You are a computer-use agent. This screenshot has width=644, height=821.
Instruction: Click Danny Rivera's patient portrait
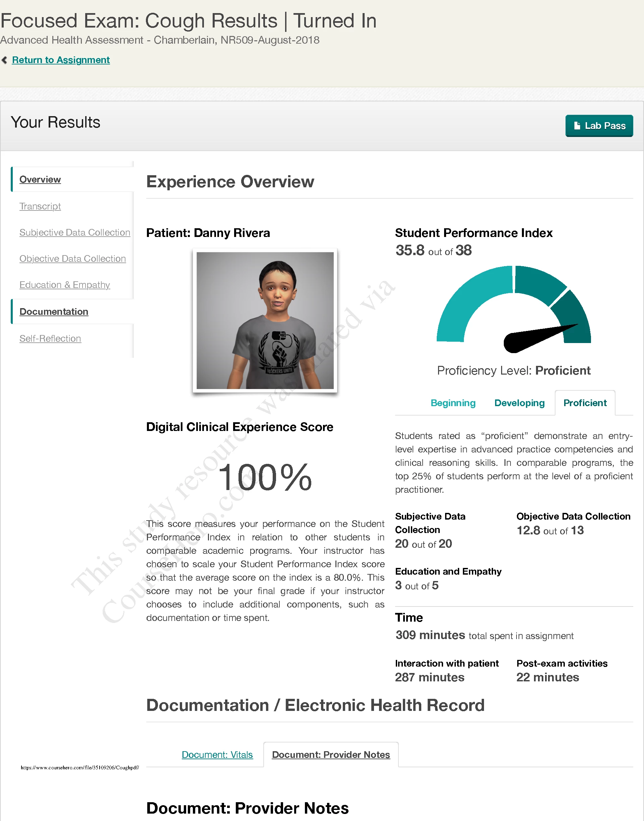coord(265,320)
